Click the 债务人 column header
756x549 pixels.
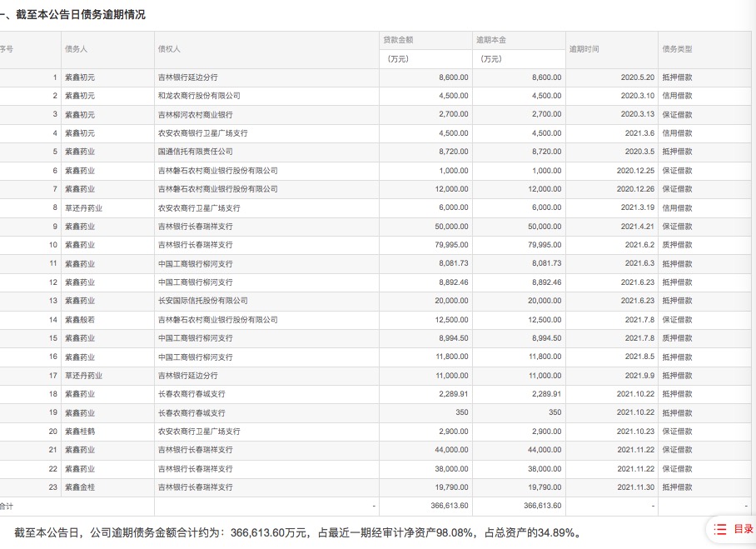click(76, 49)
